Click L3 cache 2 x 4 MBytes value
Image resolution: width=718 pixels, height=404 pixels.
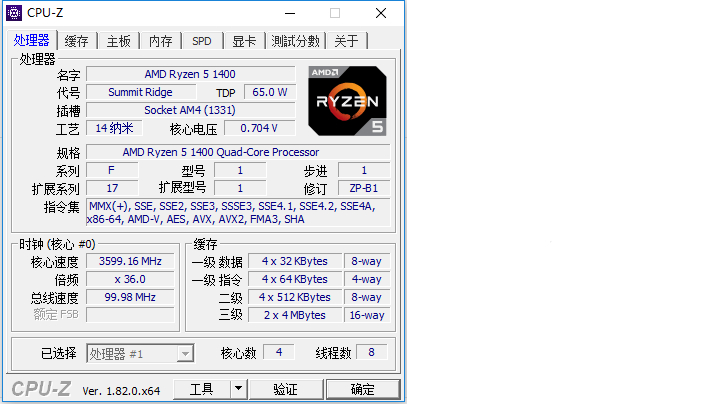[x=295, y=315]
